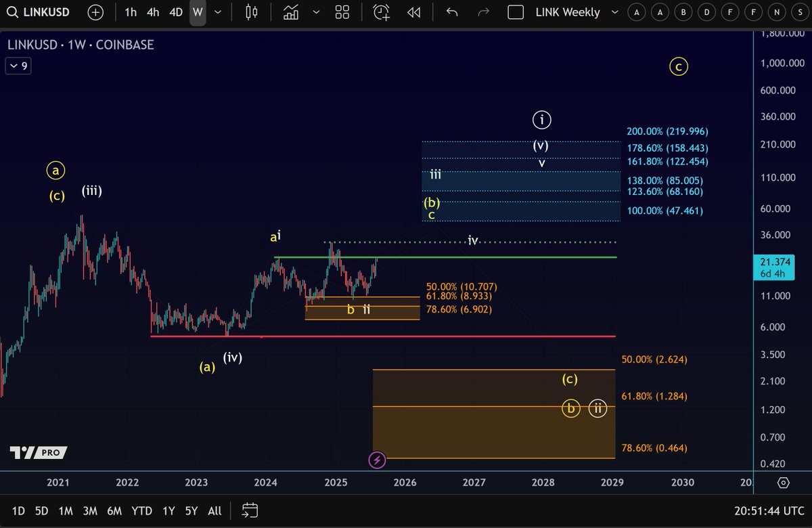Start Bar Replay with the rewind icon
Screen dimensions: 812x528
pos(415,12)
